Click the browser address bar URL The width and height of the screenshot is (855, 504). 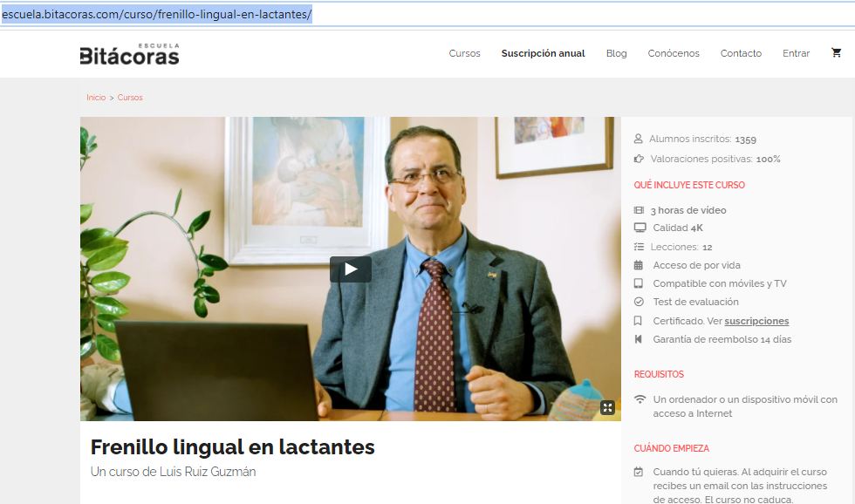[157, 15]
